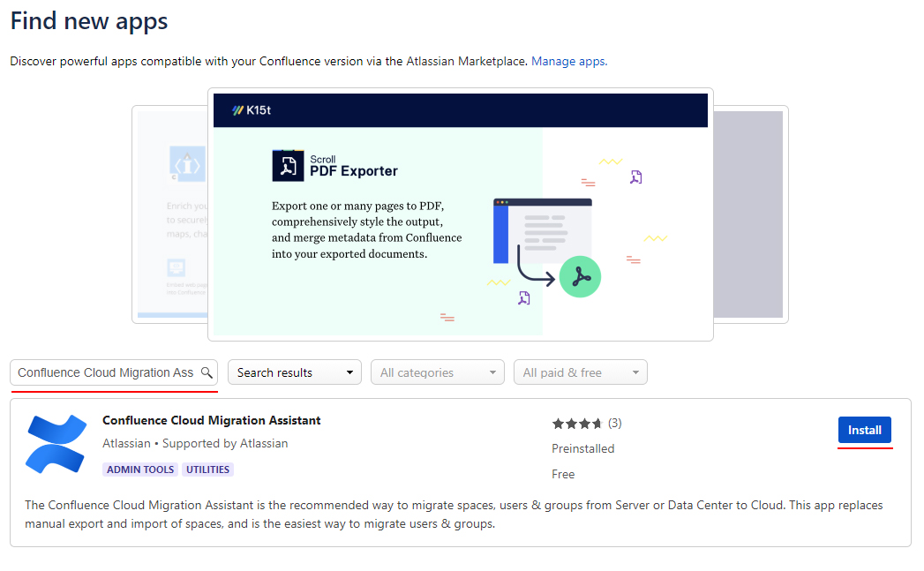Screen dimensions: 924x571
Task: Open the All paid & free dropdown
Action: pyautogui.click(x=580, y=372)
